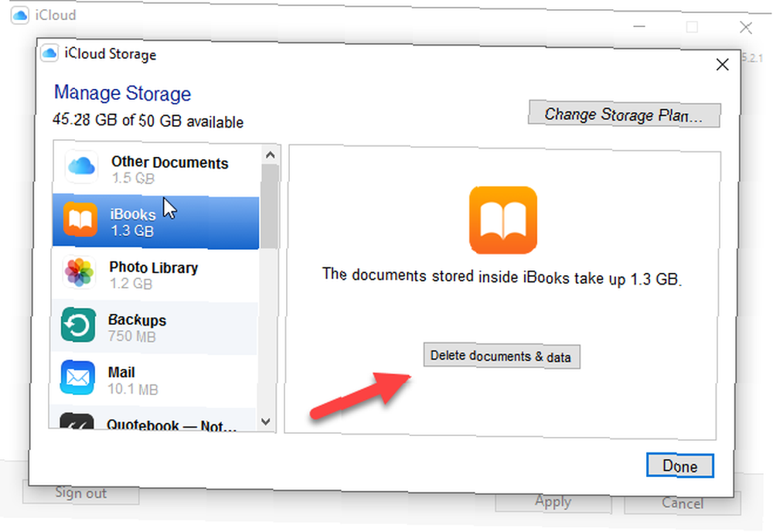Open Change Storage Plan options
The image size is (773, 532).
point(624,114)
